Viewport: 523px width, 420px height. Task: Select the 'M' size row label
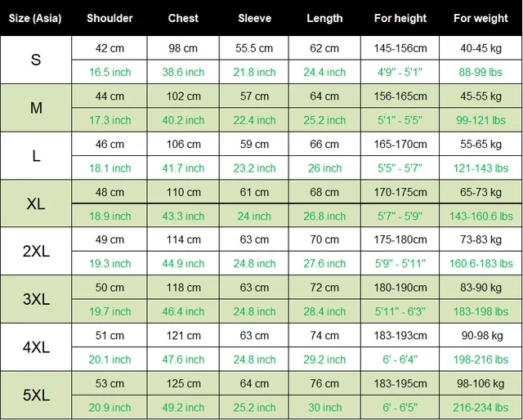tap(36, 108)
